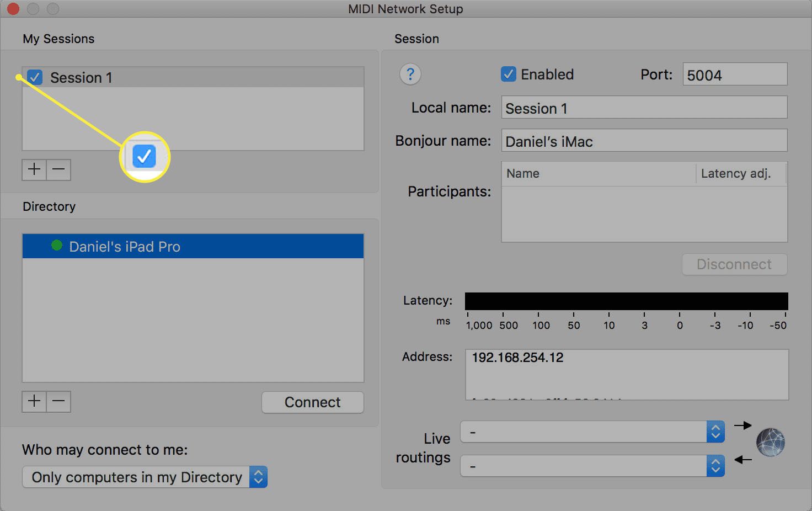
Task: Click the green status dot for iPad Pro
Action: [57, 245]
